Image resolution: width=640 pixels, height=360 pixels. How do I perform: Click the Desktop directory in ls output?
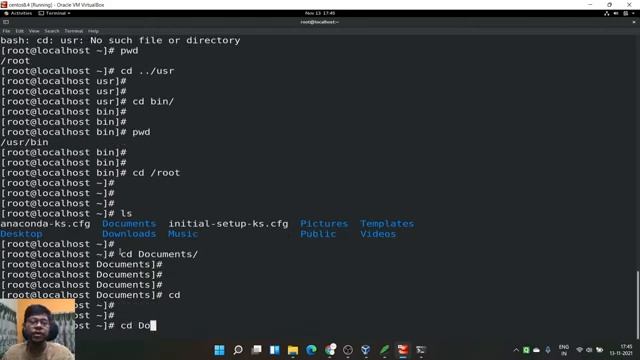[21, 234]
